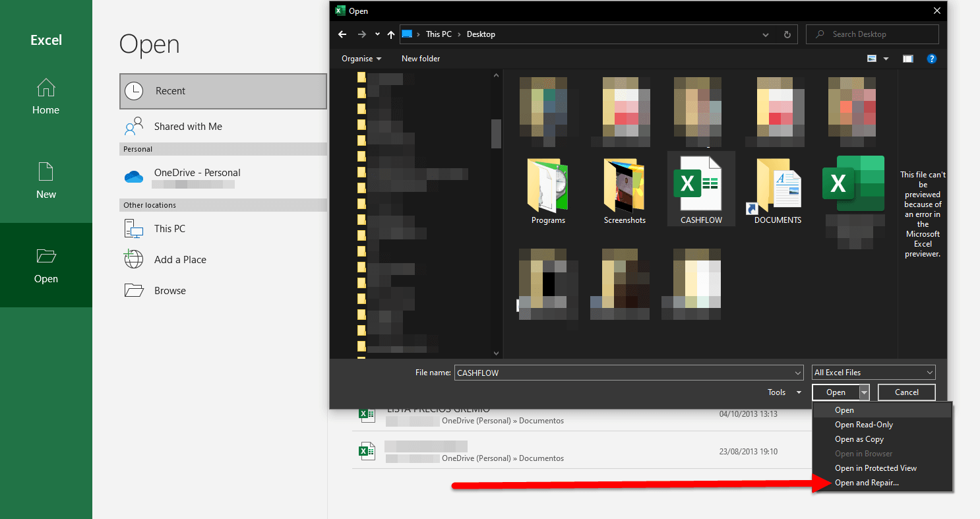980x519 pixels.
Task: Select Open in the Excel sidebar
Action: 46,265
